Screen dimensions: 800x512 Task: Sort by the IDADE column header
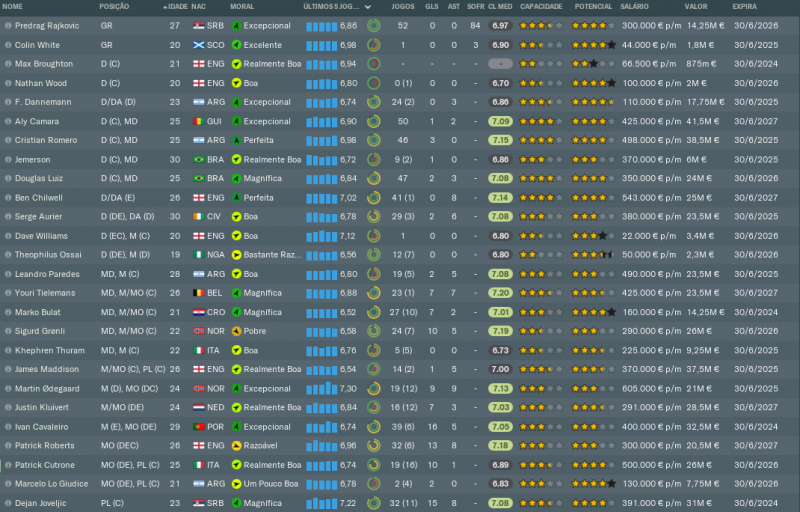pyautogui.click(x=176, y=6)
